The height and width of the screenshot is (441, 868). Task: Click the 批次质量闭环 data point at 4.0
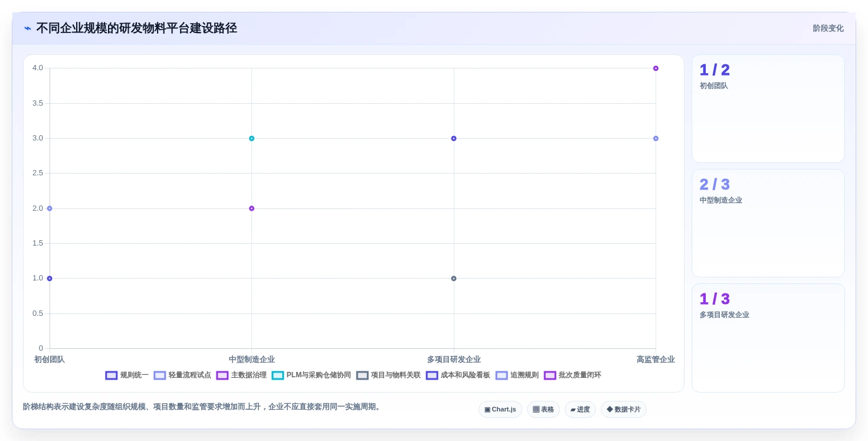(656, 68)
